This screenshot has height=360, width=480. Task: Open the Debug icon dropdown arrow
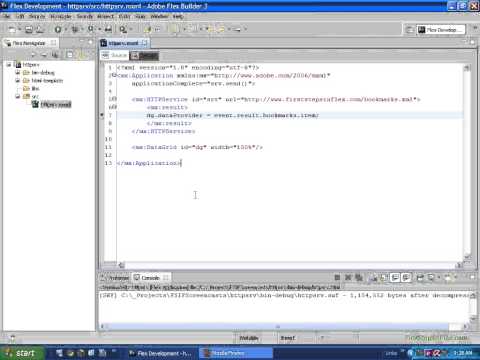tap(82, 30)
